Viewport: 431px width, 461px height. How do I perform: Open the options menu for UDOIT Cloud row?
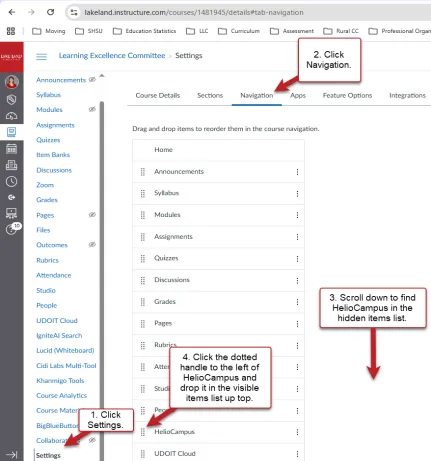(x=297, y=454)
